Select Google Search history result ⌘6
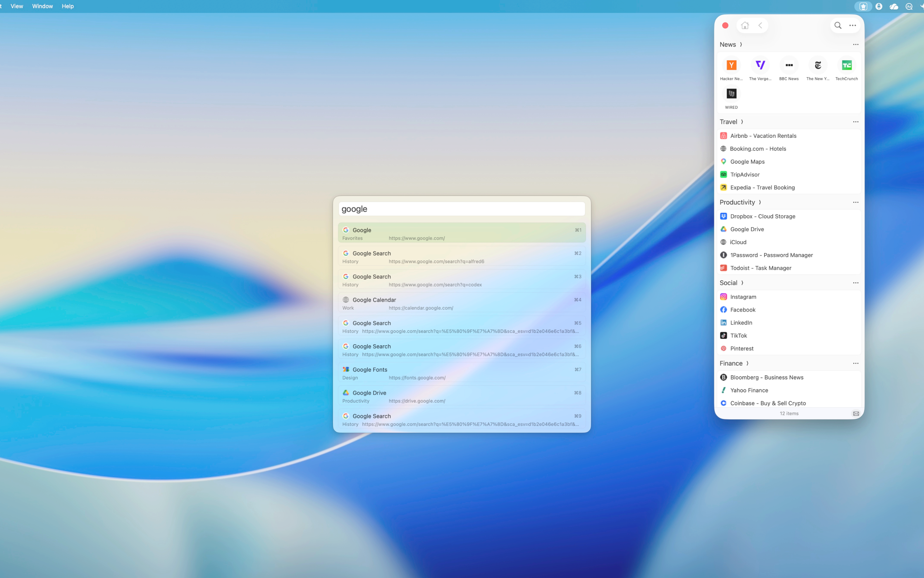The image size is (924, 578). pos(462,349)
